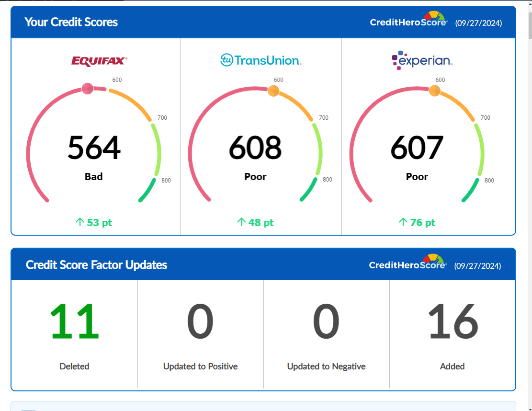
Task: Click the Experian gauge marker dot
Action: coord(435,91)
